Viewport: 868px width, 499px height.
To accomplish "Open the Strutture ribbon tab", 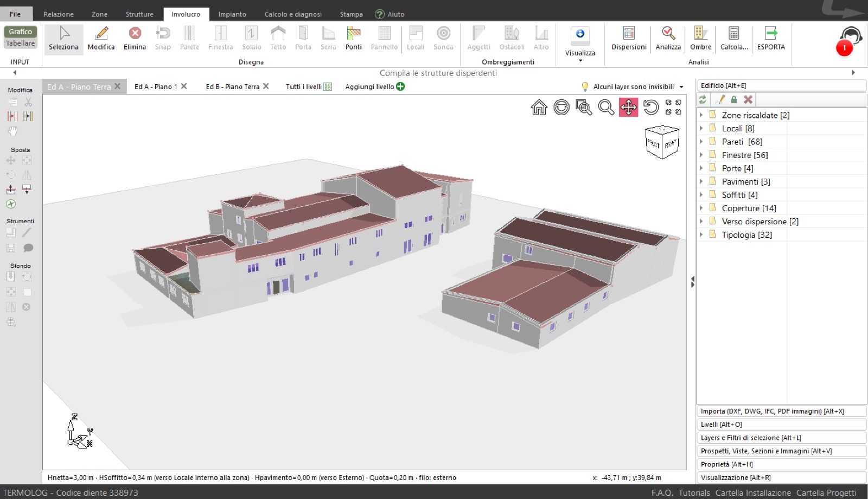I will click(139, 14).
